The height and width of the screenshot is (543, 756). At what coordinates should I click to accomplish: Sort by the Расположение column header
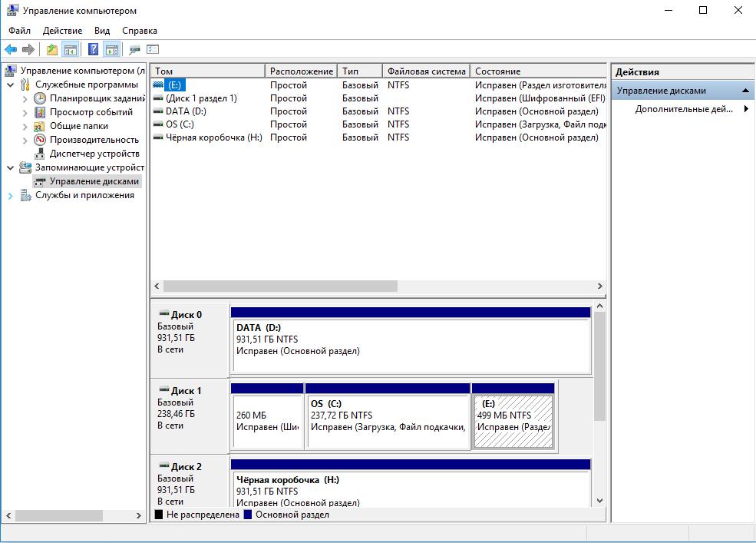coord(302,71)
